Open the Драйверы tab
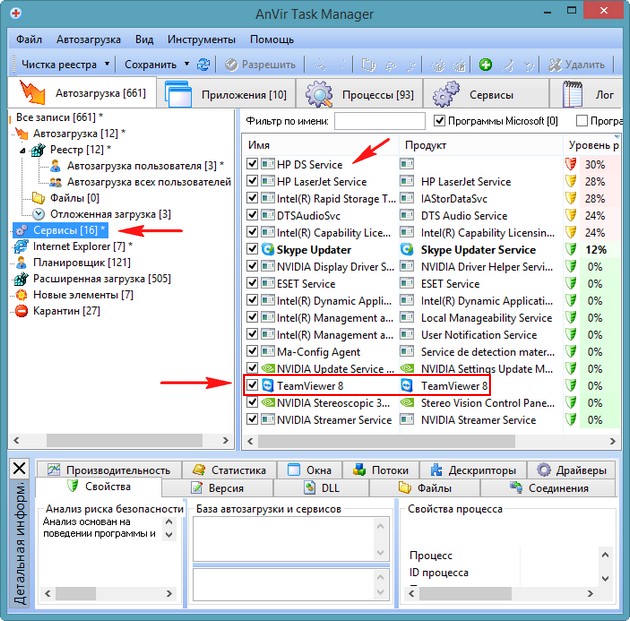Viewport: 630px width, 621px height. coord(571,470)
